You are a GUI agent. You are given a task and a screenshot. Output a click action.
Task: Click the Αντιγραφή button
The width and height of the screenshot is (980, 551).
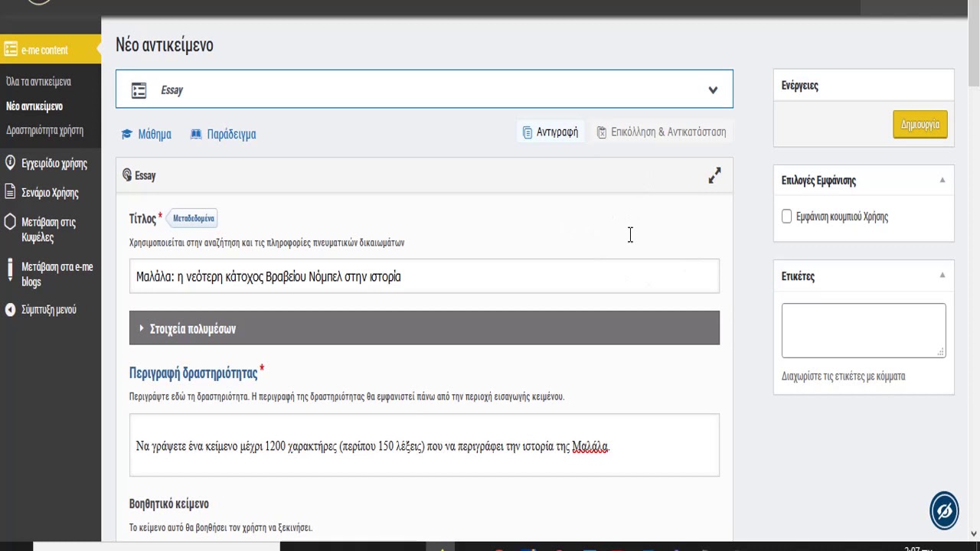pyautogui.click(x=550, y=132)
